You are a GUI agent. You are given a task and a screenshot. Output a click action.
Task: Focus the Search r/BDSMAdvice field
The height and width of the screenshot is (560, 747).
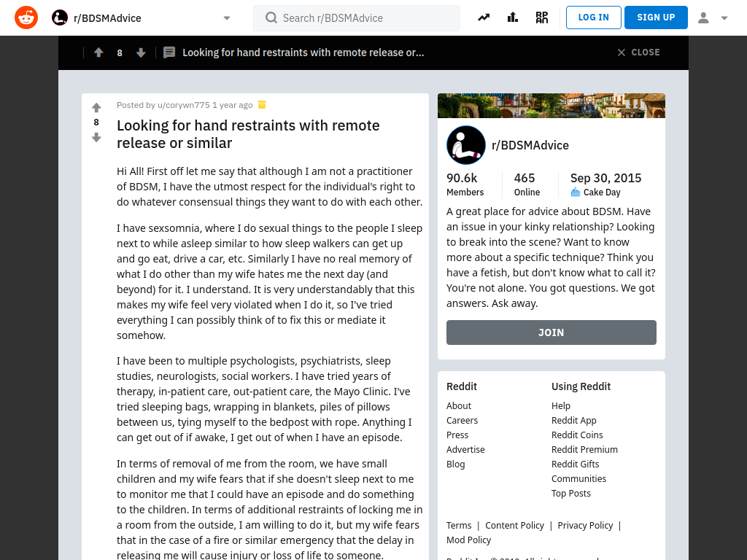356,18
